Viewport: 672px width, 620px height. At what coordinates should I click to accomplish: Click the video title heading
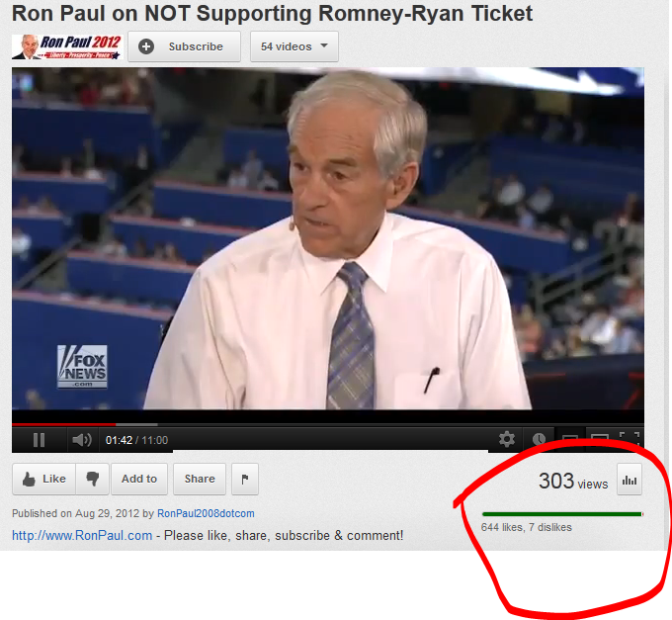point(272,13)
